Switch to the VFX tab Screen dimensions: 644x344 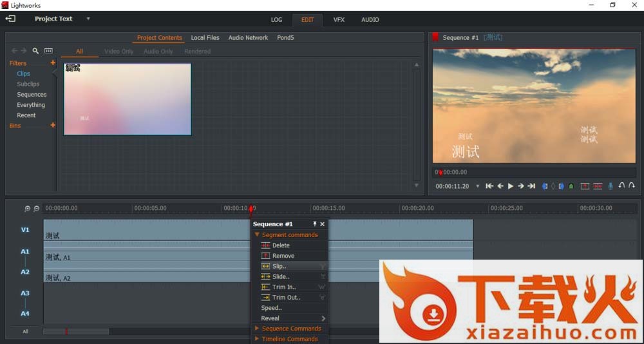[x=339, y=20]
